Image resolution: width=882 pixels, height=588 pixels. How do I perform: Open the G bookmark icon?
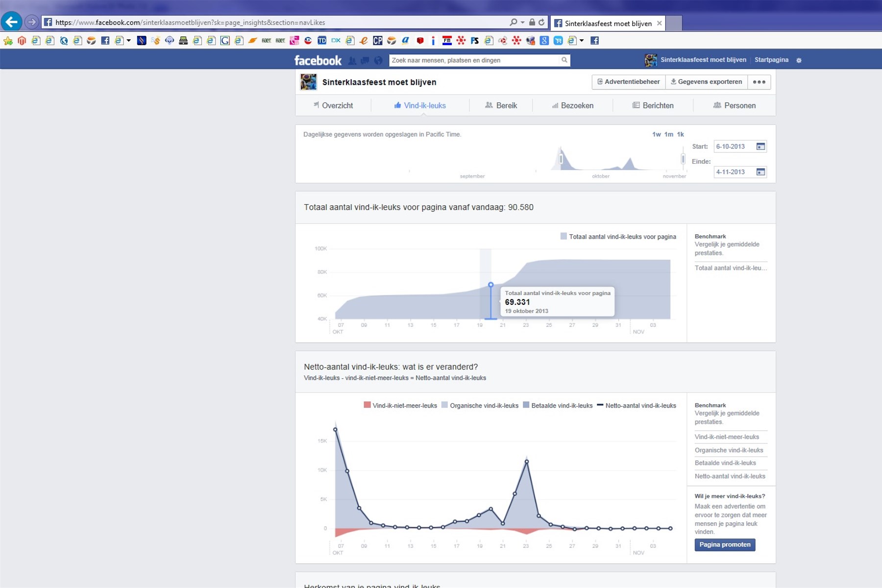[225, 41]
